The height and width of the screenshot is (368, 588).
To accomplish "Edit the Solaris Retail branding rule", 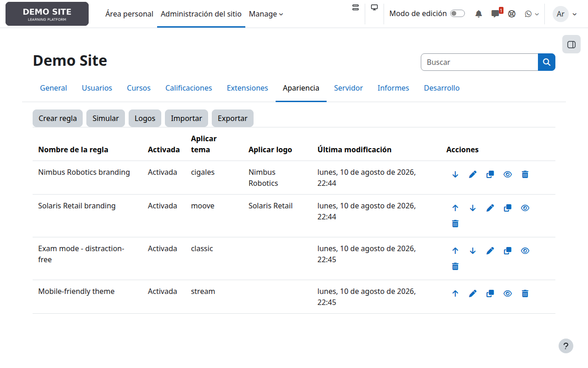I will coord(490,208).
